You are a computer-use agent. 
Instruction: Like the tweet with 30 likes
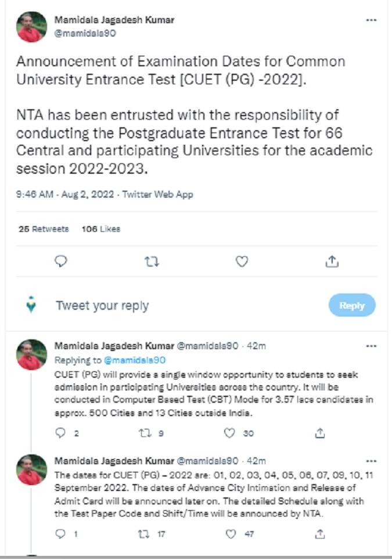(x=230, y=433)
